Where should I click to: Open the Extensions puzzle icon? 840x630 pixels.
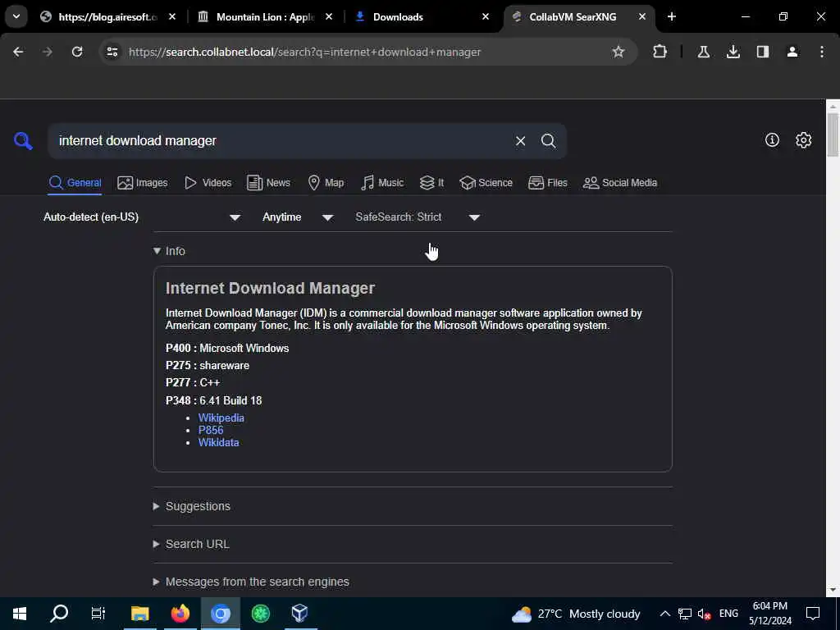pyautogui.click(x=660, y=52)
